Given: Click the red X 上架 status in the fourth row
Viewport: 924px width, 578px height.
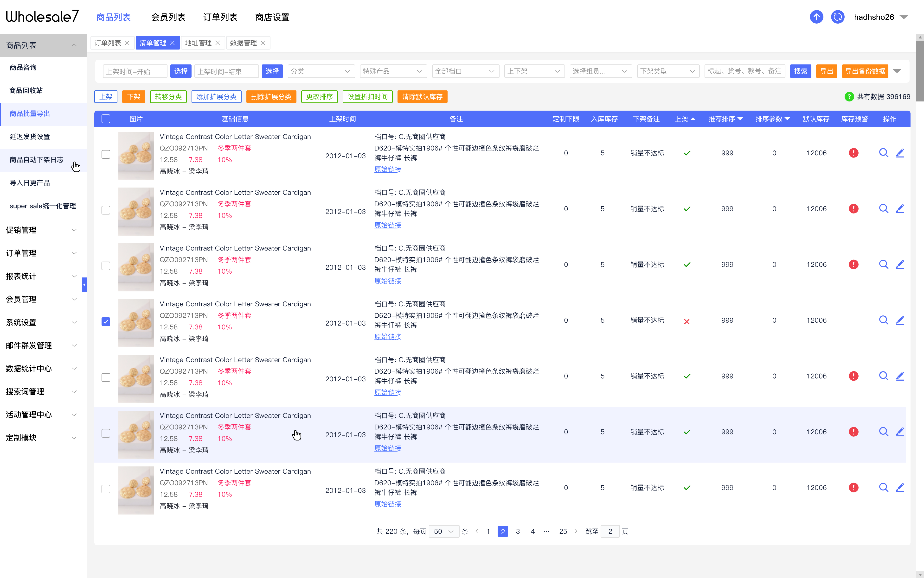Looking at the screenshot, I should (x=687, y=321).
